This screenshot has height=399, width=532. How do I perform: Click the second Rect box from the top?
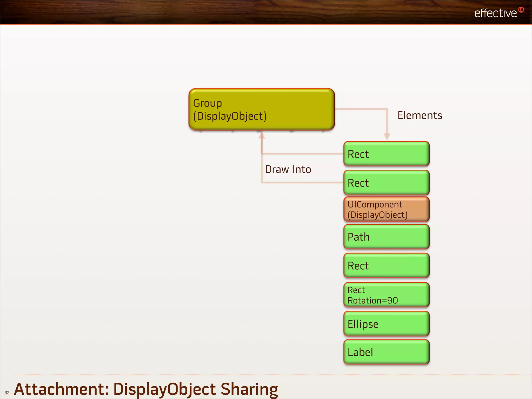coord(386,183)
